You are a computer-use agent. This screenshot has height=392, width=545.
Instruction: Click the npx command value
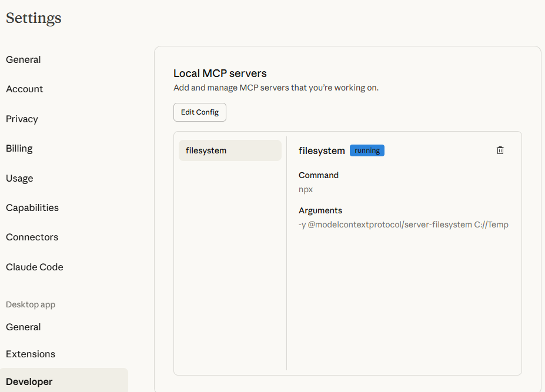tap(306, 189)
